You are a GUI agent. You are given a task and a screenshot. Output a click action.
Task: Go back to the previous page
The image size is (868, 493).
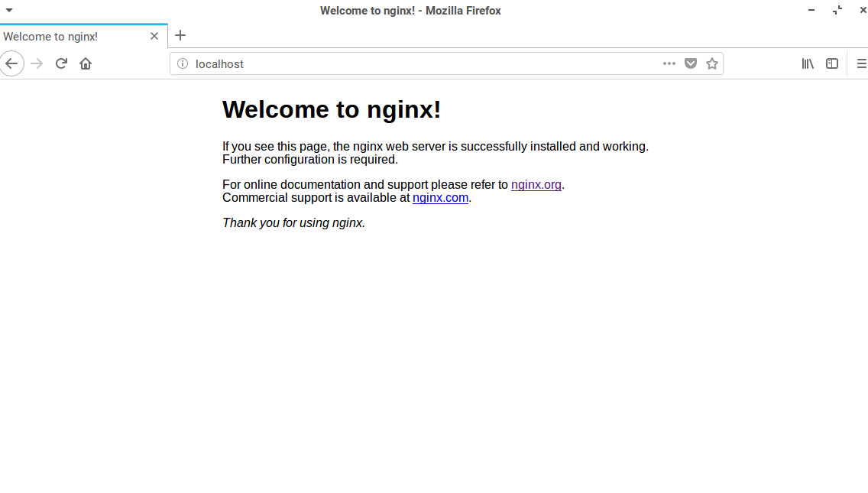point(11,63)
